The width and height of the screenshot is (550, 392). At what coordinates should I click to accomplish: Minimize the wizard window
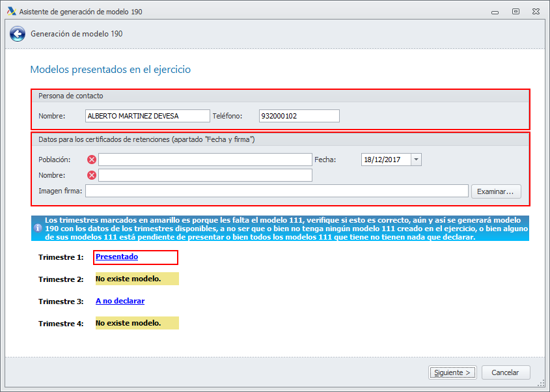[x=495, y=12]
